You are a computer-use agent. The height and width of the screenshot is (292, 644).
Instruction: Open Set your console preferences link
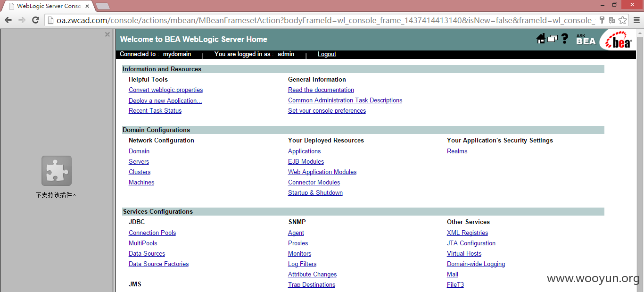327,110
